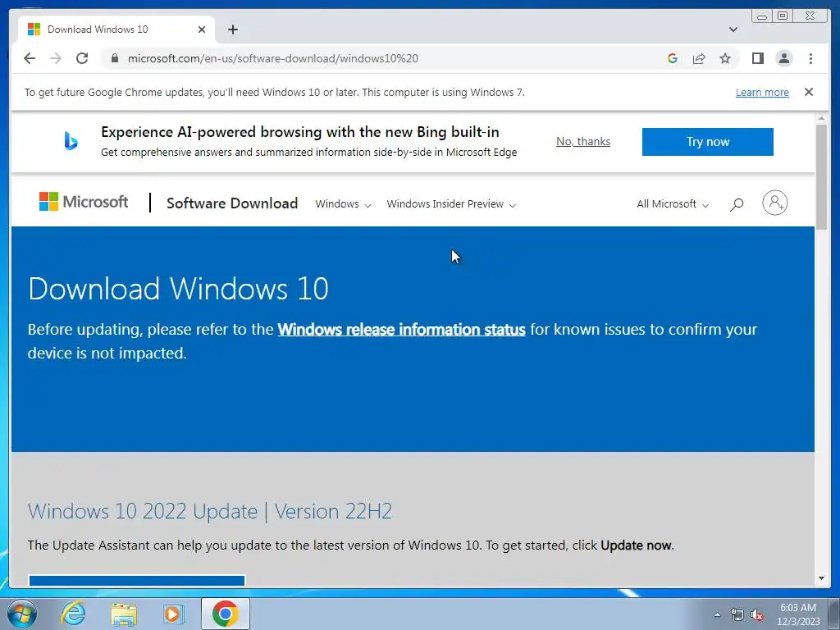Open Chrome side panel

point(757,58)
